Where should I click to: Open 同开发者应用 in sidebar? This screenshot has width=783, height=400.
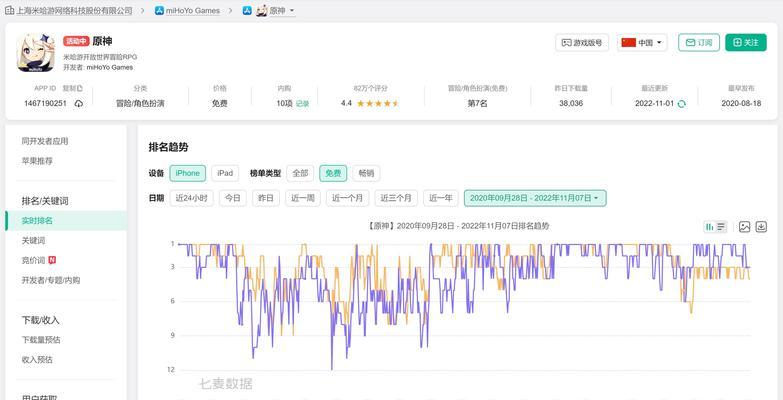click(45, 141)
